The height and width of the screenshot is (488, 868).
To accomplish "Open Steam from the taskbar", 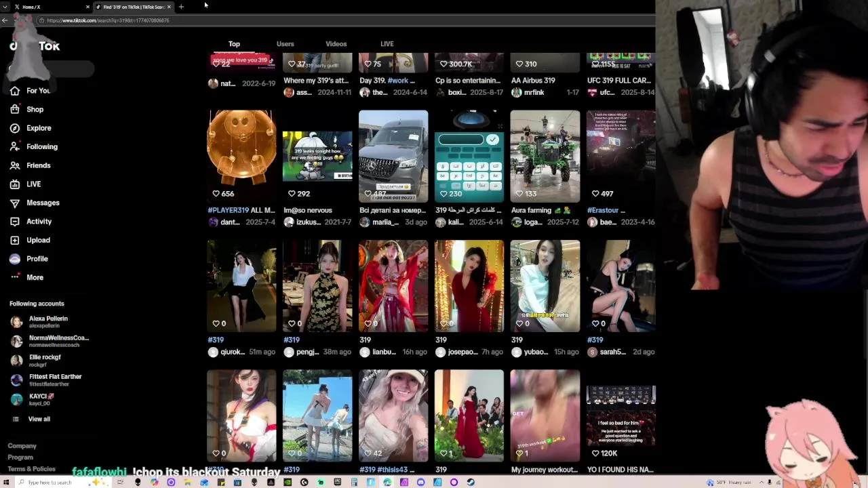I will (x=471, y=483).
